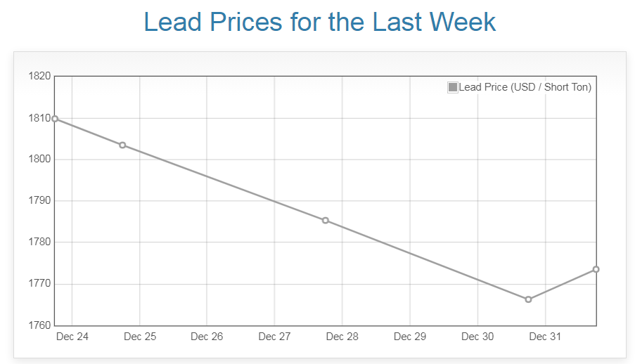Click the 1760 y-axis value
This screenshot has height=364, width=635.
point(39,325)
